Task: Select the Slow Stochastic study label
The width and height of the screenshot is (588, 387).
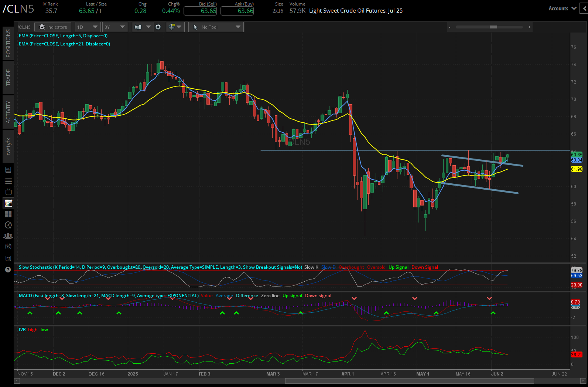Action: [x=160, y=267]
